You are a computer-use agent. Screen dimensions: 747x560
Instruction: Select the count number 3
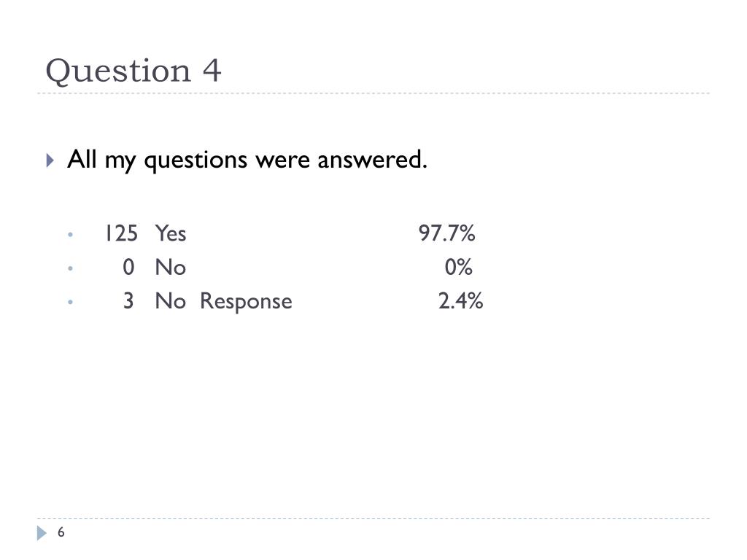(x=128, y=301)
